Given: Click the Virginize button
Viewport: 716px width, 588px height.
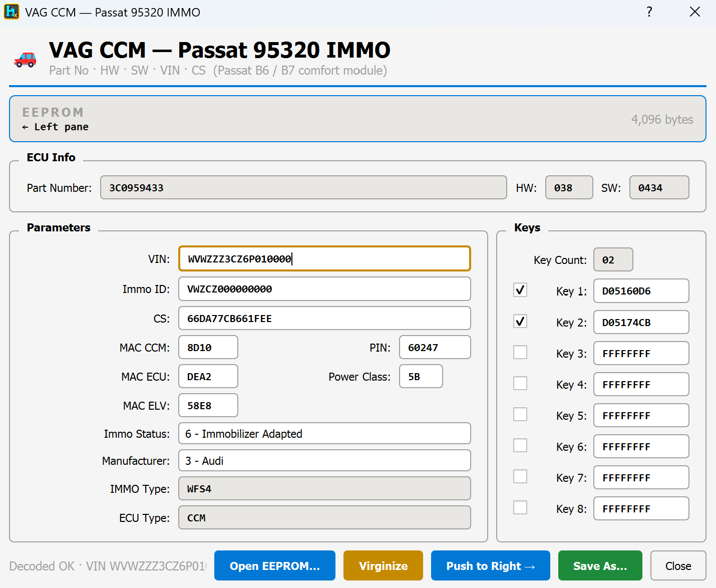Looking at the screenshot, I should click(383, 565).
